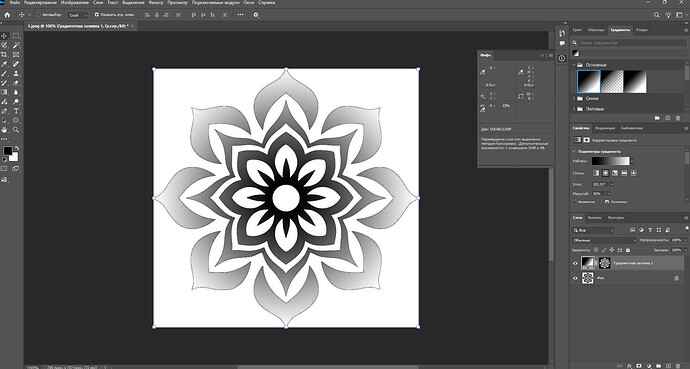Select the Gradient tool
Image resolution: width=690 pixels, height=369 pixels.
pos(5,92)
